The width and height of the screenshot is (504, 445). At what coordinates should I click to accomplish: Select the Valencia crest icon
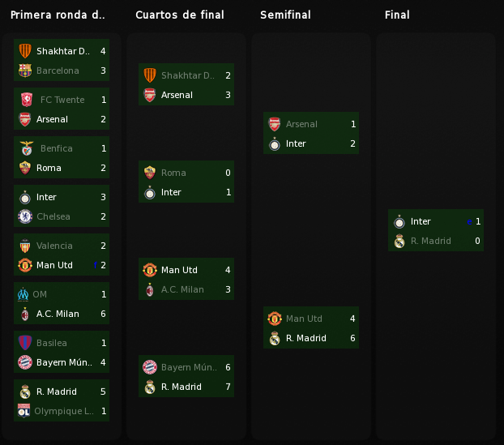pos(25,246)
